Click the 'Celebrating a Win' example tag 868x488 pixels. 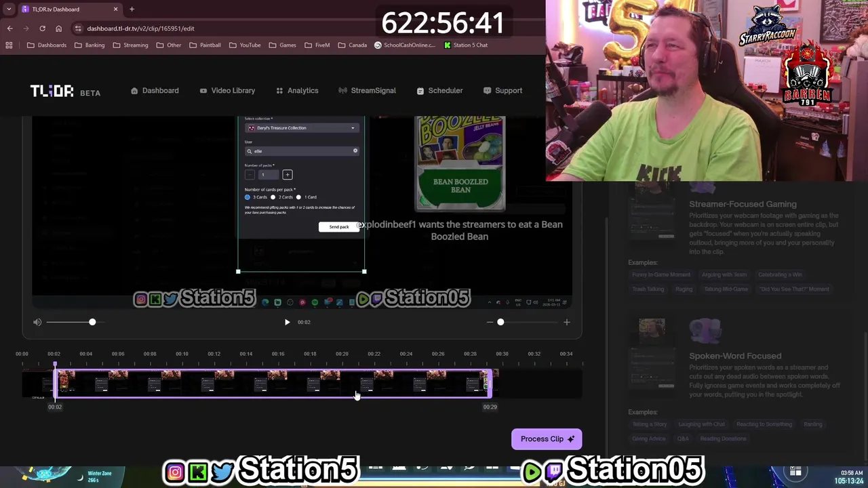click(780, 275)
